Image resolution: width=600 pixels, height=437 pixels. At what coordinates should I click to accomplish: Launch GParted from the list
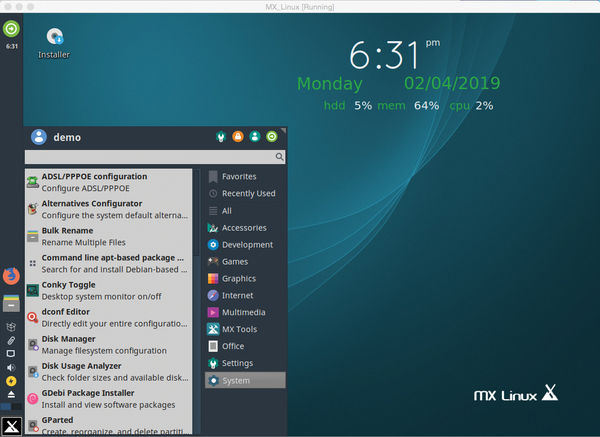click(x=109, y=425)
